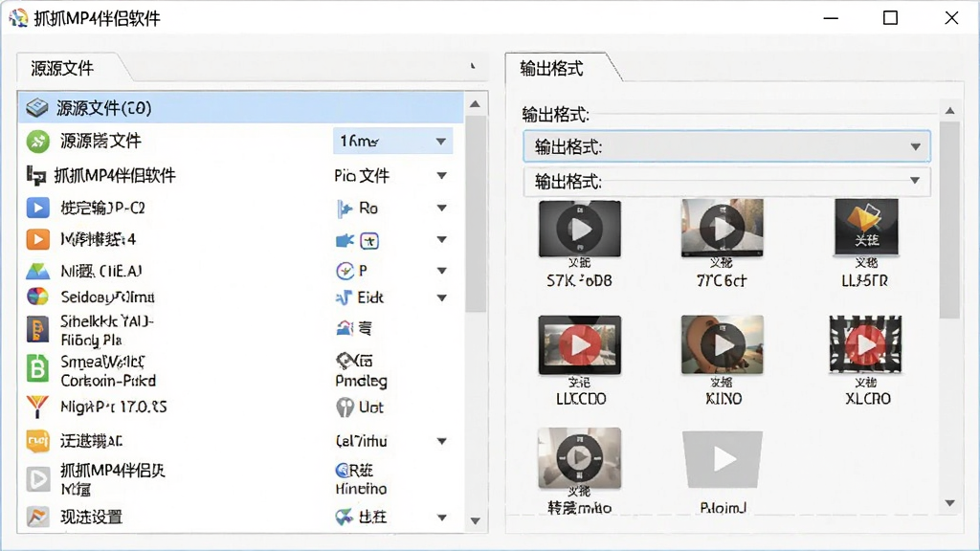Click the Hineiho text in the list
The image size is (980, 551).
point(361,489)
